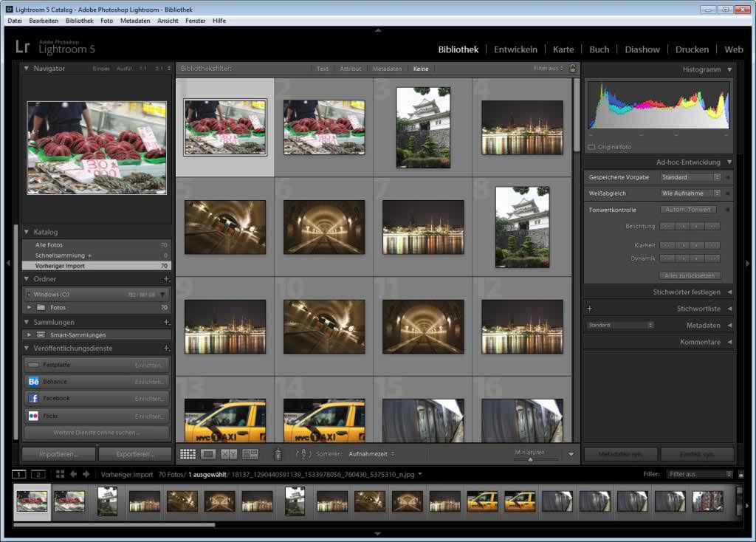Image resolution: width=756 pixels, height=542 pixels.
Task: Expand the Fotos folder tree
Action: pos(30,307)
